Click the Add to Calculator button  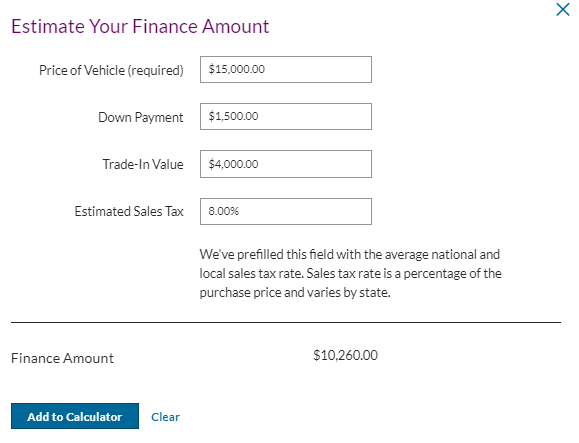[x=75, y=416]
